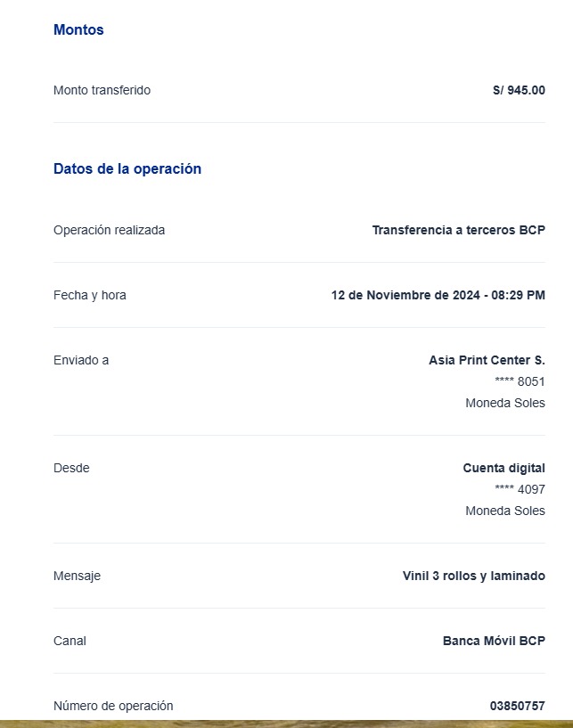The width and height of the screenshot is (573, 728).
Task: Select the Mensaje label
Action: tap(77, 576)
